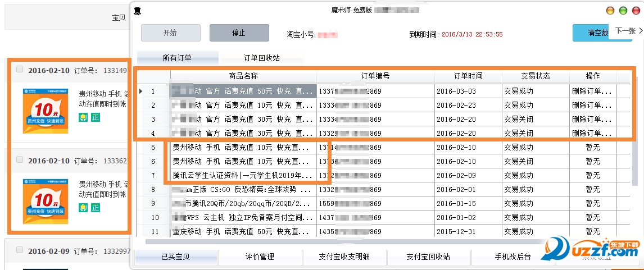Click the 2016-02-01 order date cell

pos(468,190)
